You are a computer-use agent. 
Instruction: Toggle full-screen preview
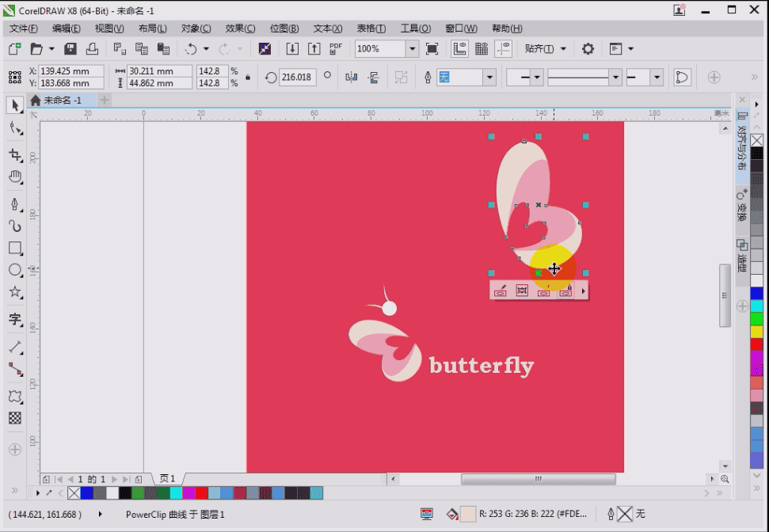click(432, 48)
